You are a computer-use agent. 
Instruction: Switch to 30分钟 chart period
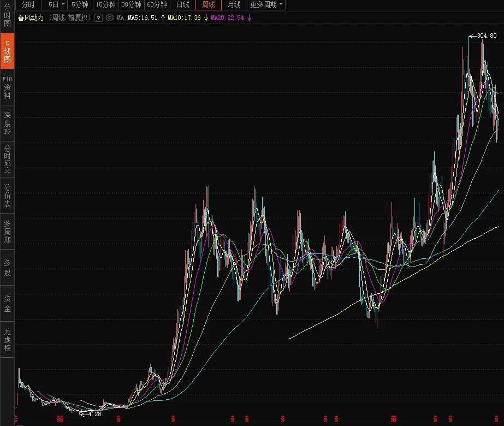(131, 4)
